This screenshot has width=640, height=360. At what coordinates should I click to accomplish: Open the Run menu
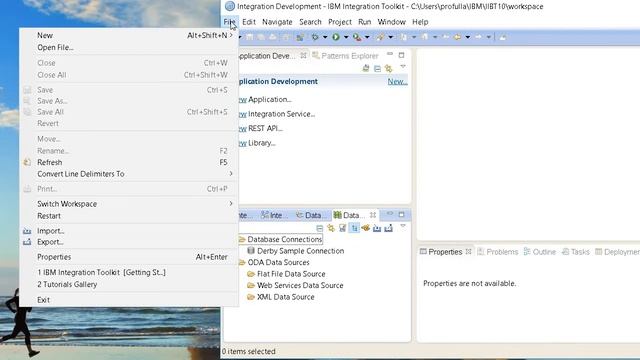(364, 22)
